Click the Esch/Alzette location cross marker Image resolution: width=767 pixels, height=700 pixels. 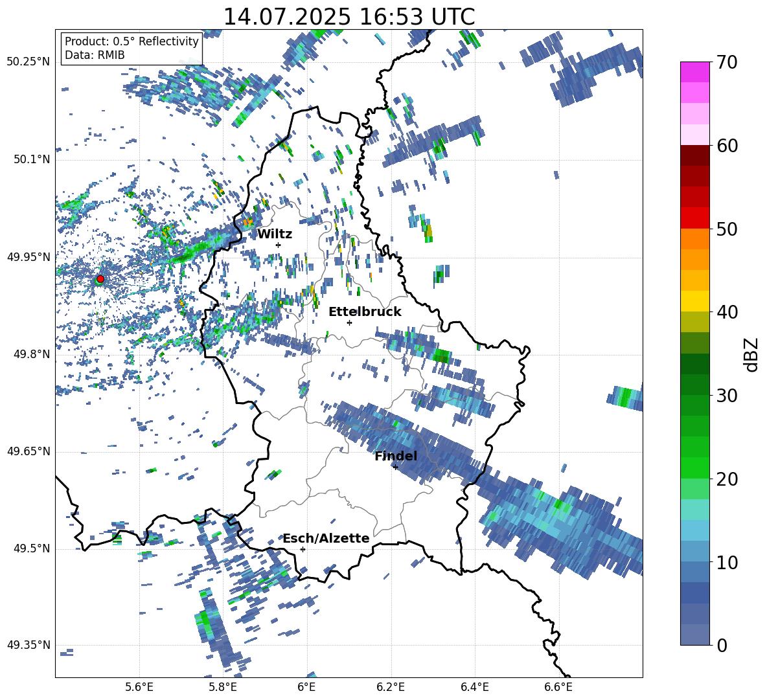pyautogui.click(x=303, y=549)
